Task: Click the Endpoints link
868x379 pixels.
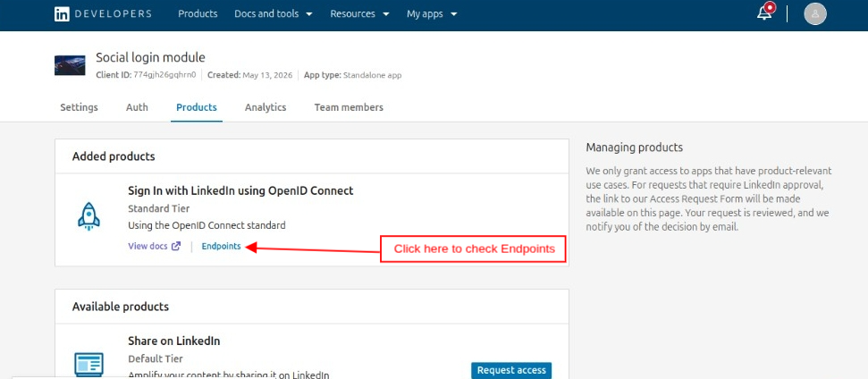Action: pyautogui.click(x=222, y=246)
